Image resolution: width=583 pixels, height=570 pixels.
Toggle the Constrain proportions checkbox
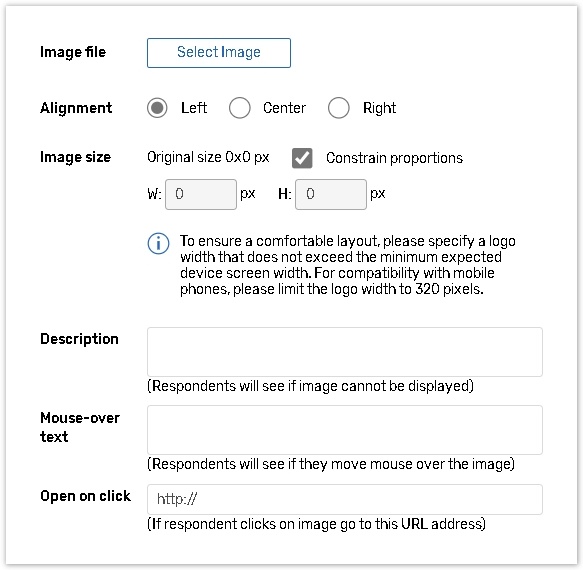tap(302, 158)
